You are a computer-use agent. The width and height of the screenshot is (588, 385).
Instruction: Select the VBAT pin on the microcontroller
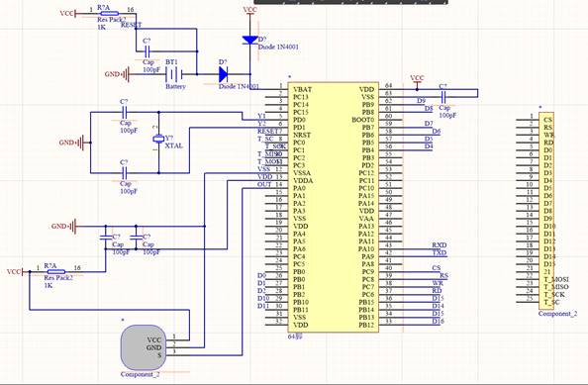[302, 90]
